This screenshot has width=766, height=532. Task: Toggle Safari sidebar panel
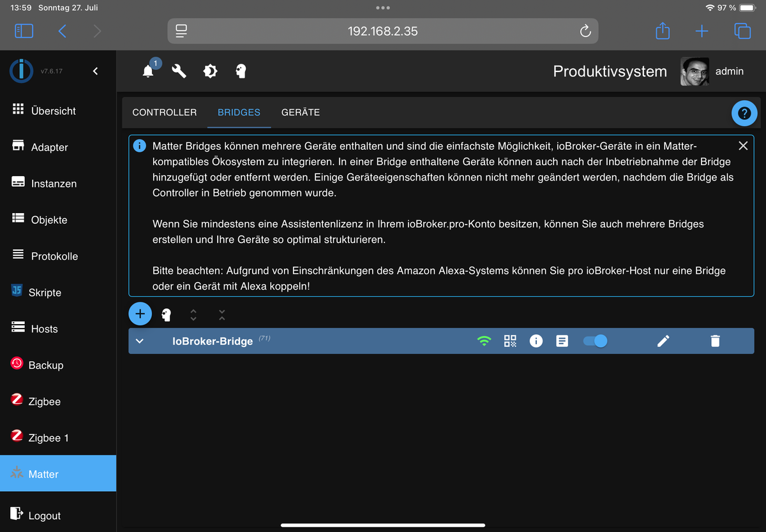click(x=24, y=31)
